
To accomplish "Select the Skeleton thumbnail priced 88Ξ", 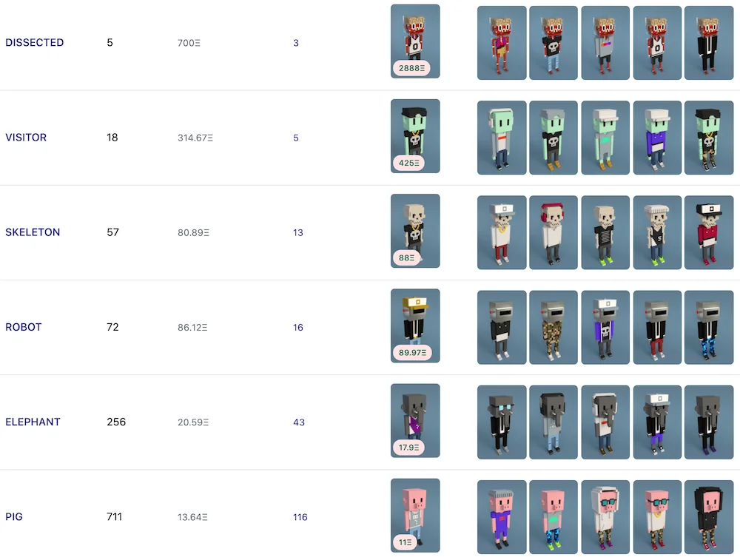I will pyautogui.click(x=415, y=231).
